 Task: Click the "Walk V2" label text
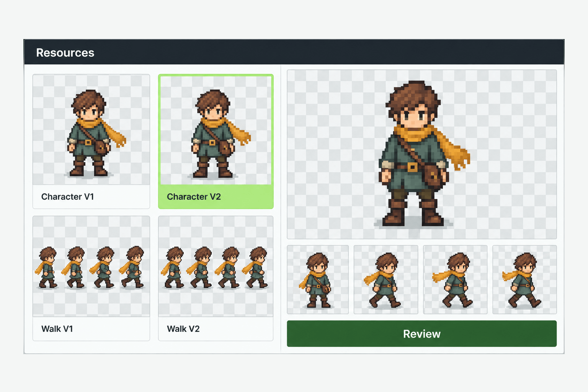[x=183, y=329]
